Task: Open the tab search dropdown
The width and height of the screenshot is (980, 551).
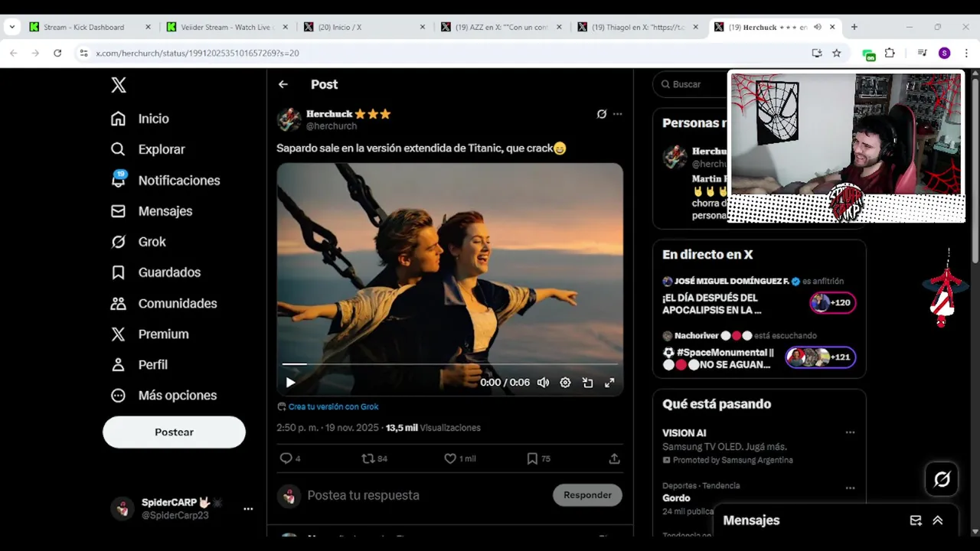Action: click(11, 27)
